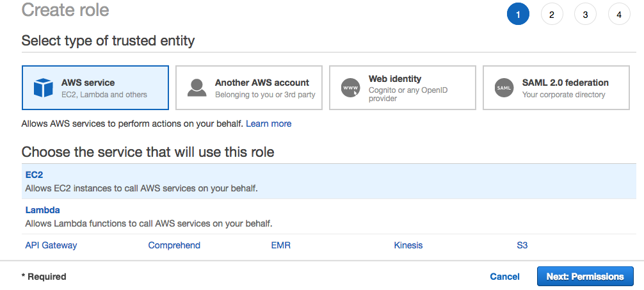The width and height of the screenshot is (644, 290).
Task: Select API Gateway service link
Action: [51, 245]
